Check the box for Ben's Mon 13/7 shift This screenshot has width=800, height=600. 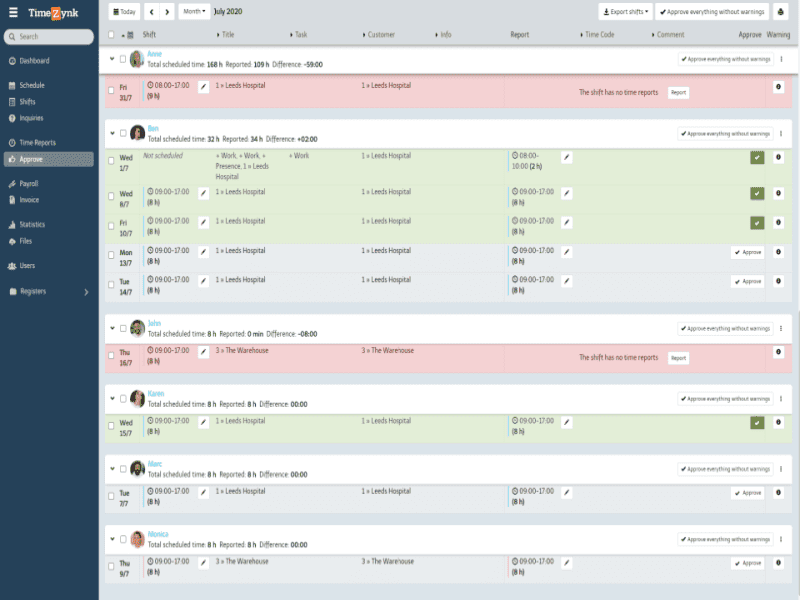111,255
